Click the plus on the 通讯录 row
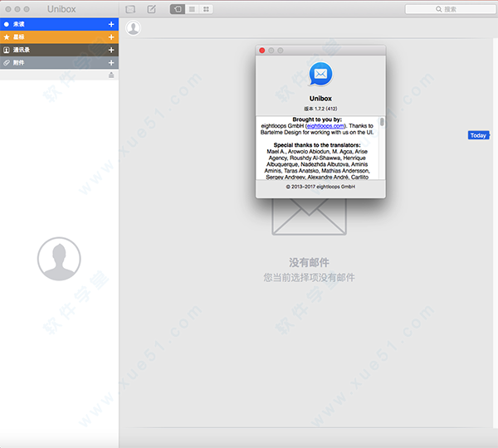Image resolution: width=498 pixels, height=448 pixels. 111,50
